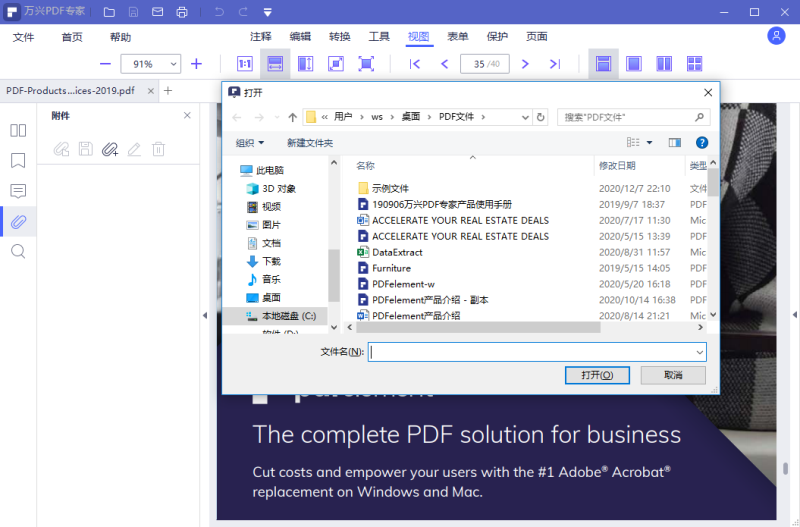
Task: Open the search sidebar panel
Action: point(18,252)
